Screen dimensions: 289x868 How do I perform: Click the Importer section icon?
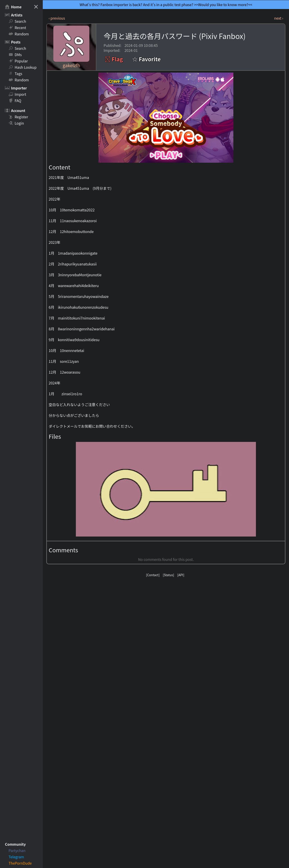pyautogui.click(x=7, y=88)
